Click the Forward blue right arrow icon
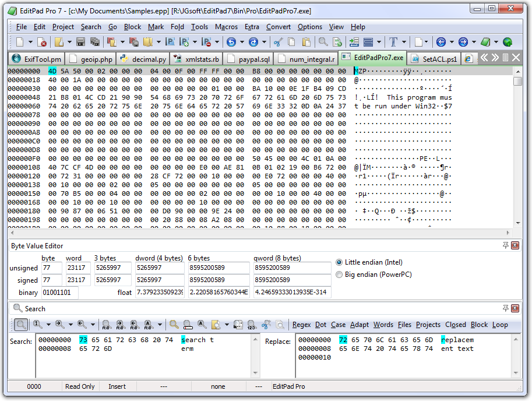Viewport: 532px width, 401px height. [463, 42]
